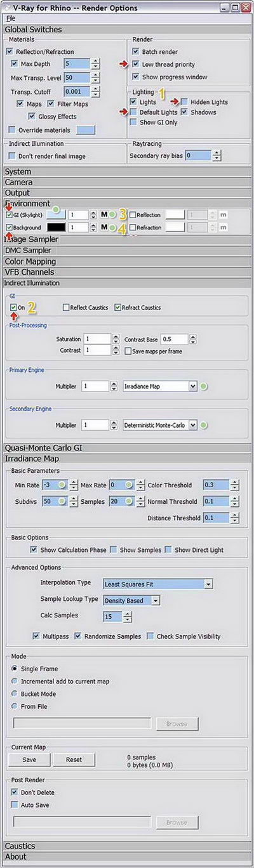Expand the VFB Channels rollout
The width and height of the screenshot is (254, 868).
coord(127,272)
